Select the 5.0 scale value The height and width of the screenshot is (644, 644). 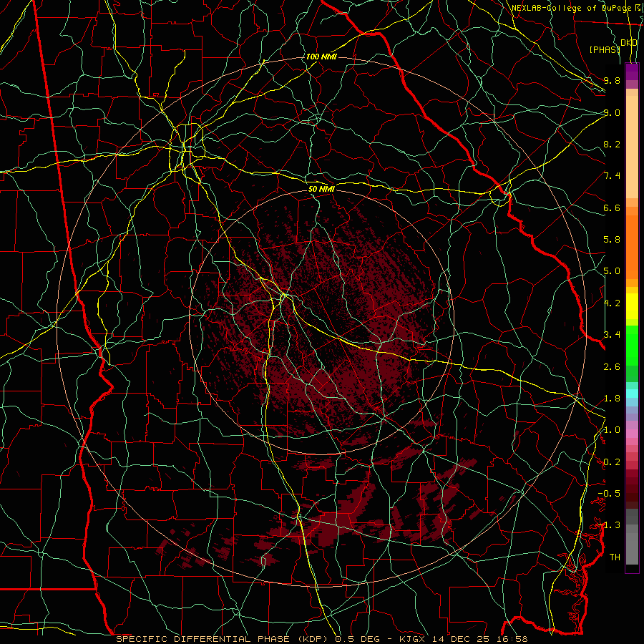[612, 271]
